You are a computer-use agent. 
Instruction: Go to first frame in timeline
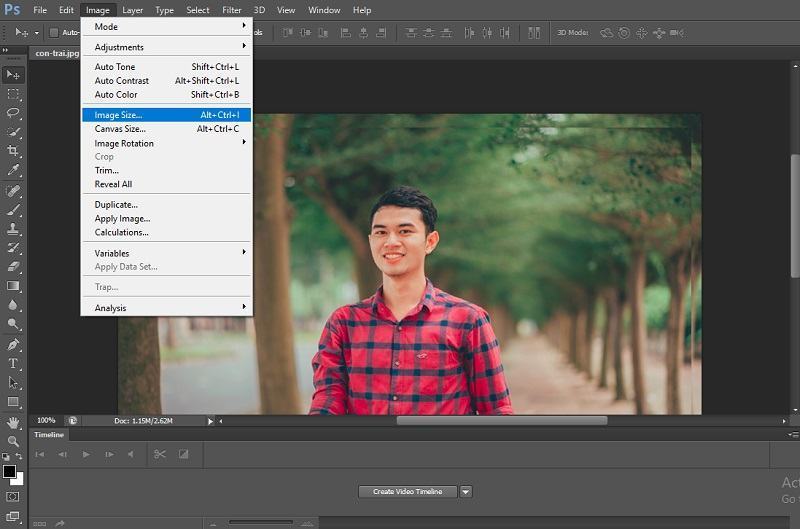[40, 454]
